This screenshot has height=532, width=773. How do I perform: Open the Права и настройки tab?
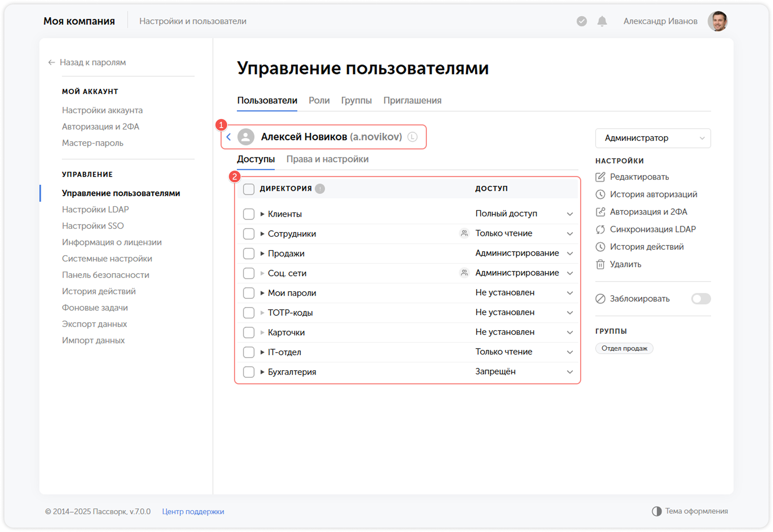pos(328,159)
